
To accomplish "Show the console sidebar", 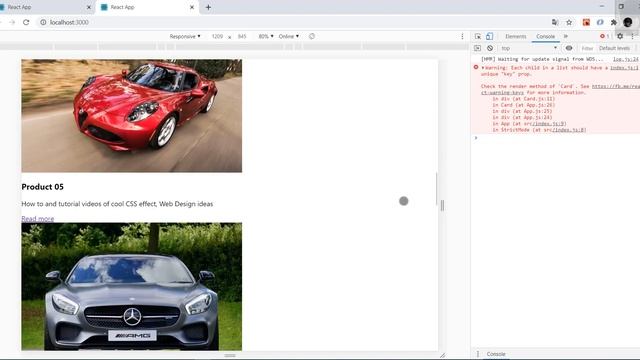I will coord(477,48).
